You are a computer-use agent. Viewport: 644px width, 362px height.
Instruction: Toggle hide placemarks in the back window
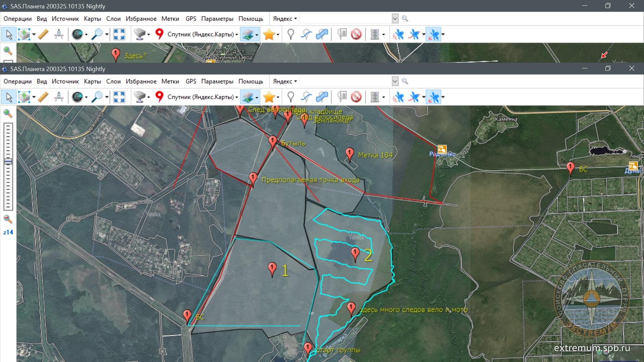tap(356, 34)
